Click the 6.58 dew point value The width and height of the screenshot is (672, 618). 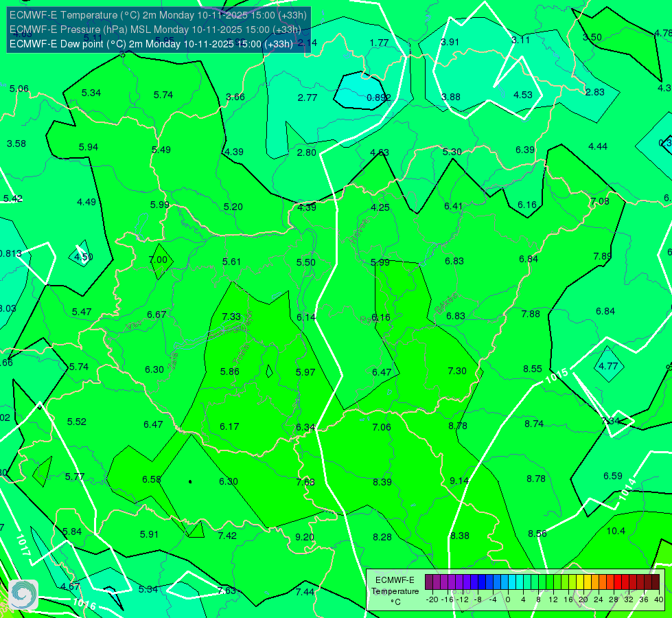pyautogui.click(x=152, y=479)
